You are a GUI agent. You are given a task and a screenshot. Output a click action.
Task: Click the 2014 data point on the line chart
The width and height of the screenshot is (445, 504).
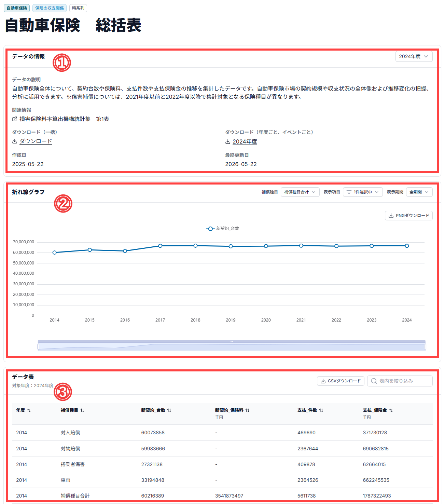[55, 253]
